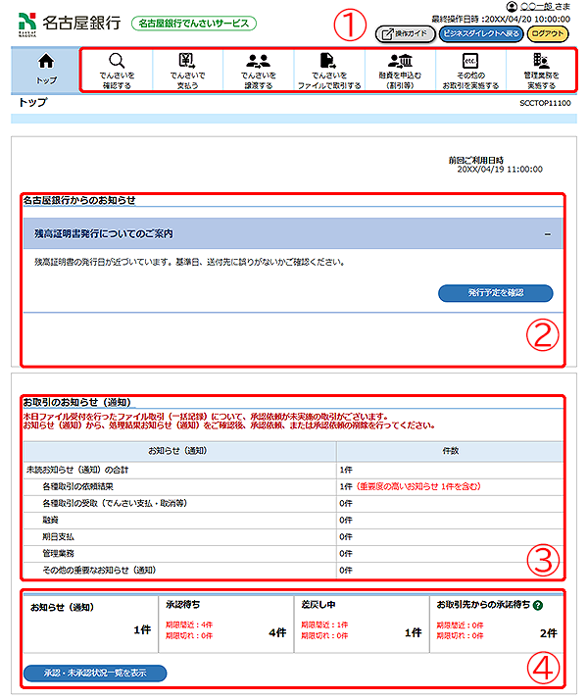Open でんさいを譲渡する people icon

pos(258,61)
